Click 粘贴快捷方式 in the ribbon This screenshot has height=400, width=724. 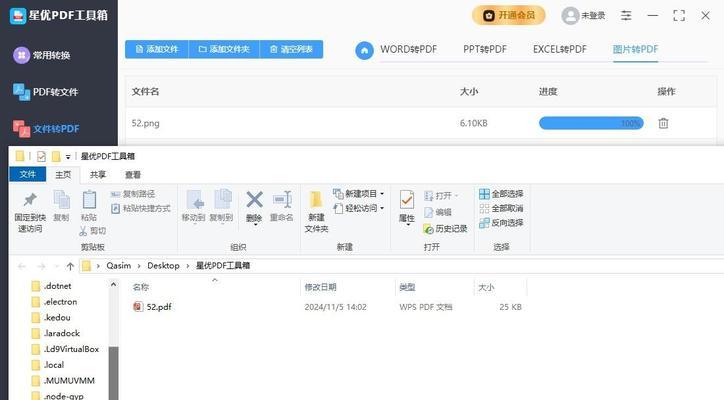(141, 209)
